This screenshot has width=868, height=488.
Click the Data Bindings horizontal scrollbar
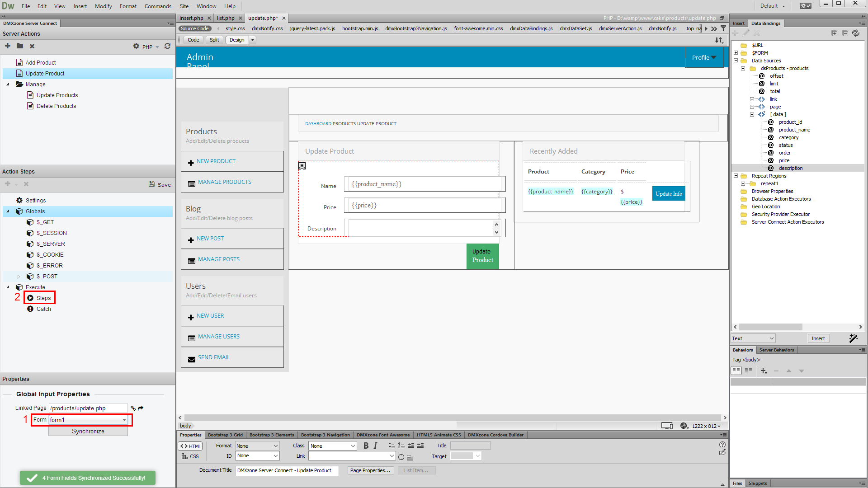[770, 327]
